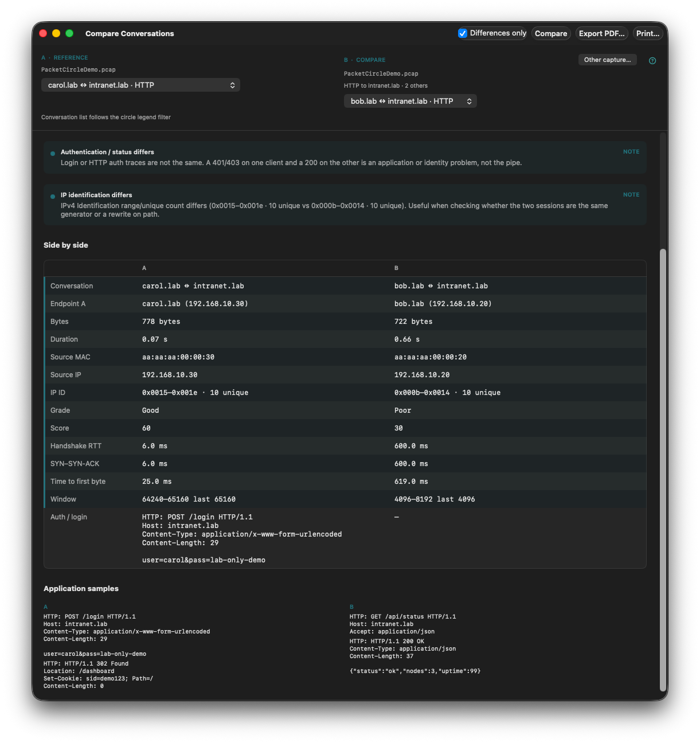Click the '722 bytes' value in column B
The image size is (700, 743).
(x=413, y=322)
